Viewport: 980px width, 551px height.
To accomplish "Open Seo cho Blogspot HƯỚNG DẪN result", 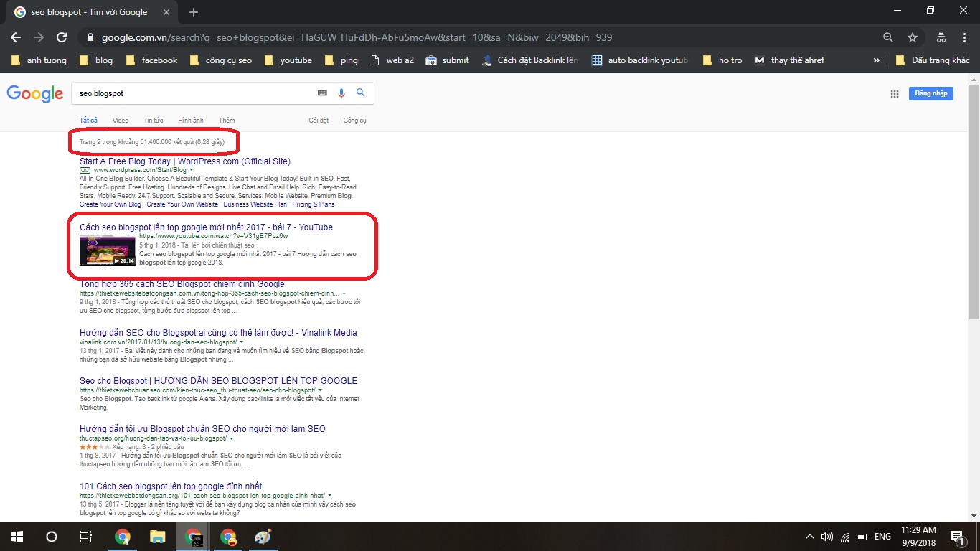I will pyautogui.click(x=218, y=381).
